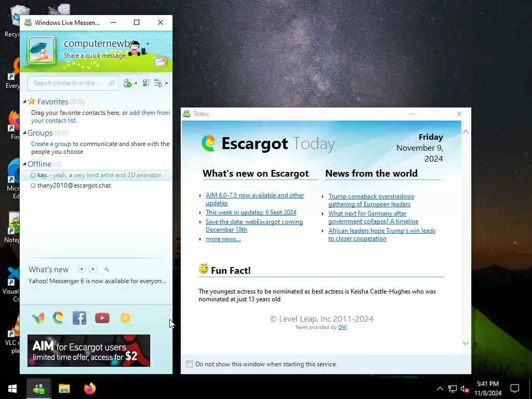Open the user display picture thumbnail

(42, 50)
